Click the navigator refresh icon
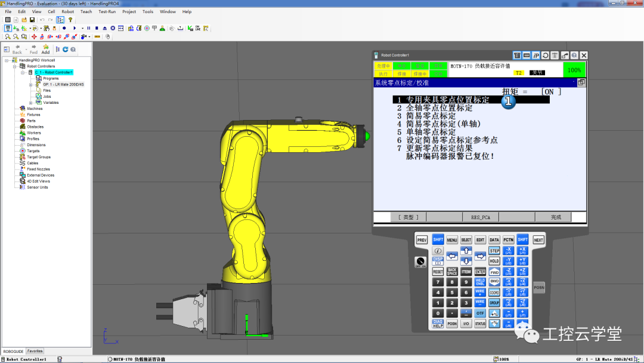 66,50
